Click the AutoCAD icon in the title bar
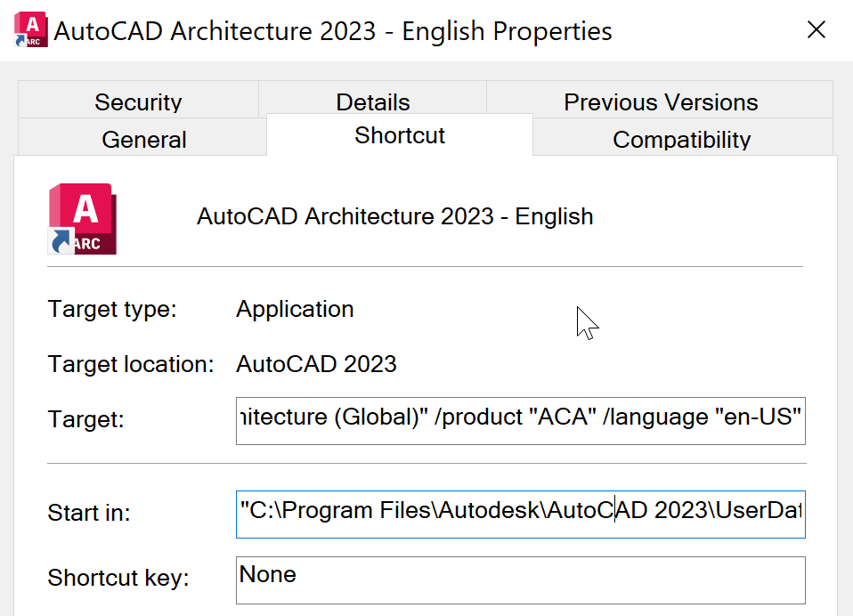 (29, 27)
